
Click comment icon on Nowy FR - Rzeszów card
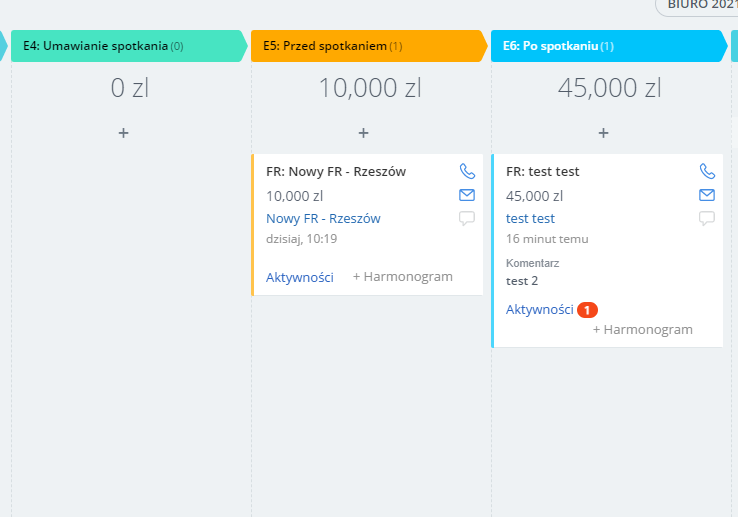[467, 218]
